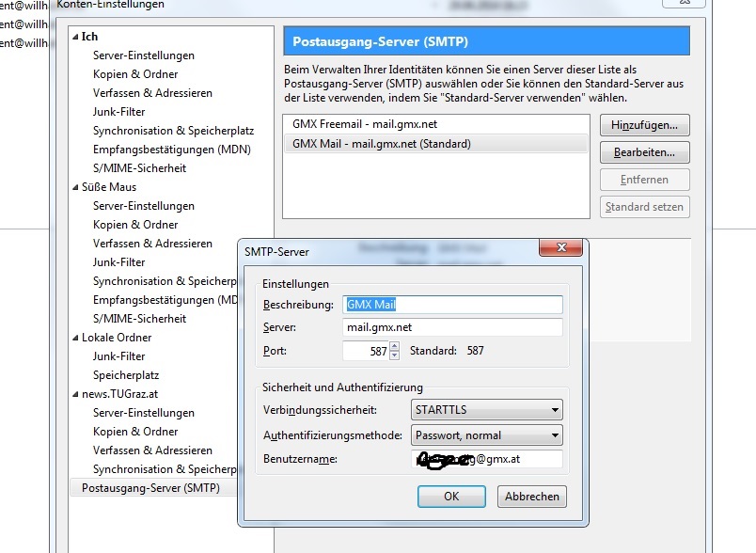This screenshot has height=553, width=756.
Task: Select the Süße Maus account
Action: (x=109, y=187)
